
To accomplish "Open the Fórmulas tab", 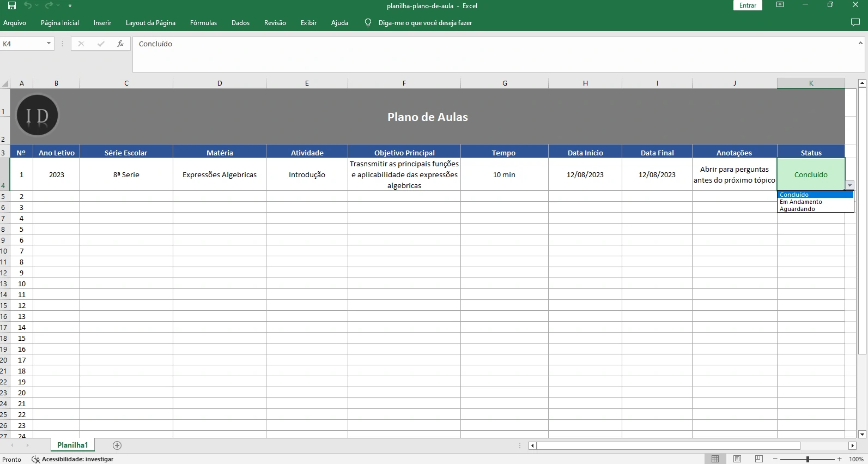I will (203, 23).
